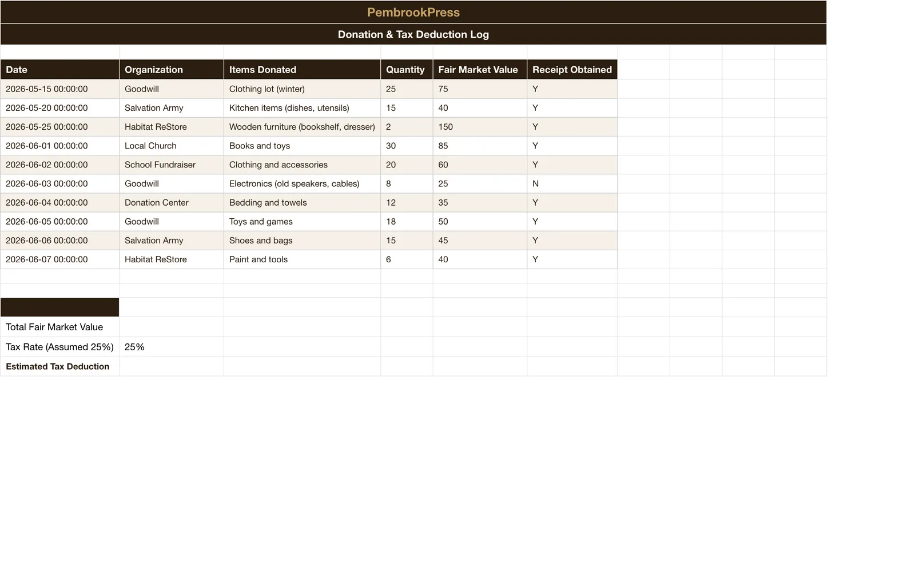Select Electronics (old speakers, cables) cell
The height and width of the screenshot is (588, 915).
point(302,183)
